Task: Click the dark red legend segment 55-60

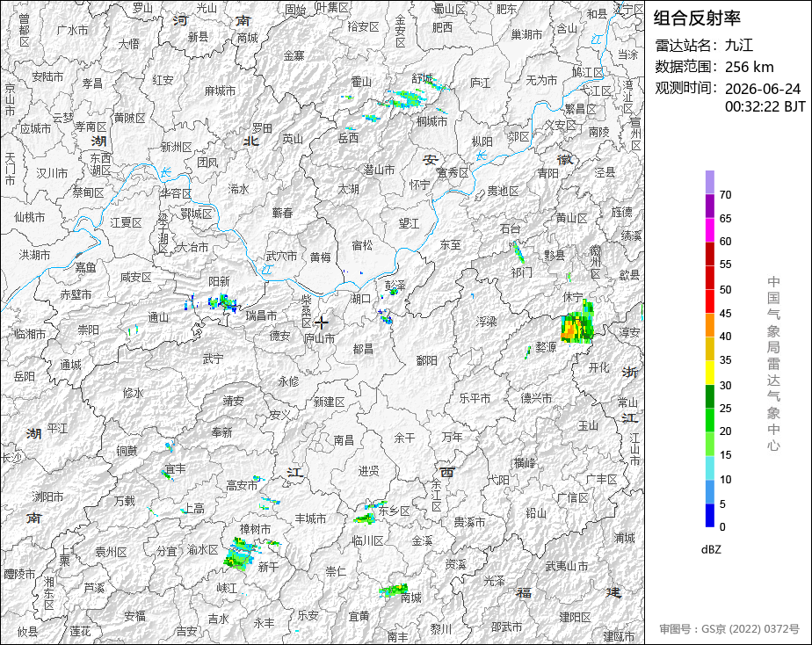Action: click(x=709, y=253)
